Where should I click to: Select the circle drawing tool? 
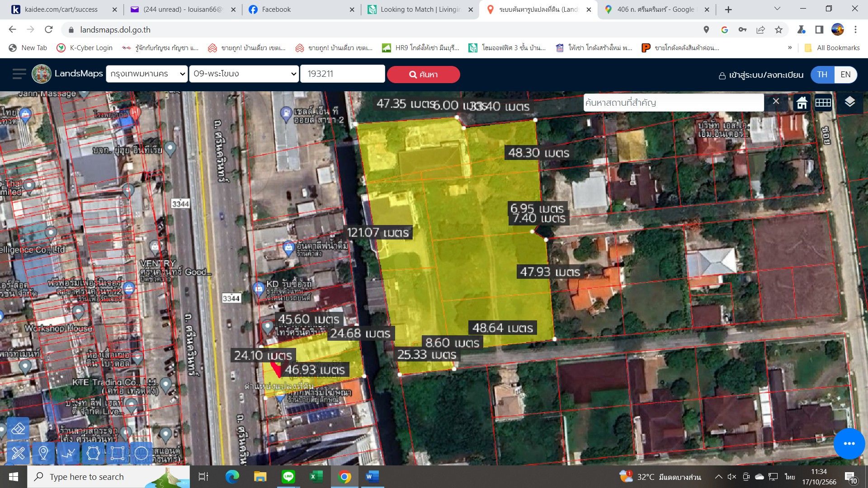coord(142,452)
